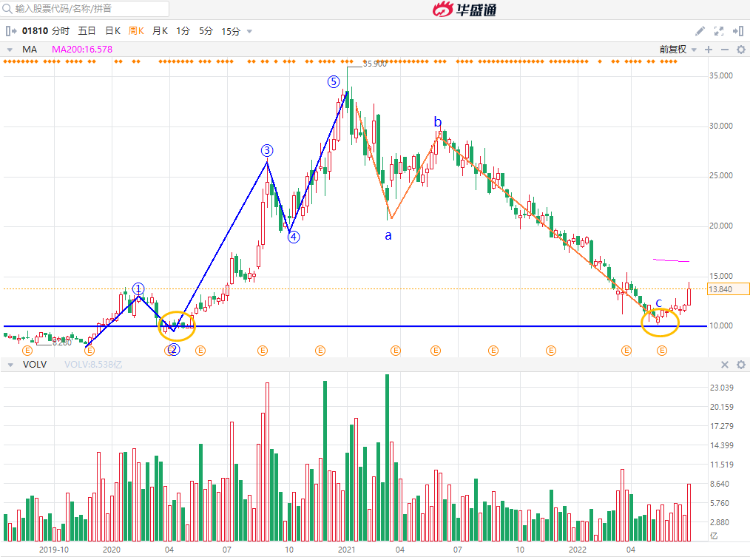The width and height of the screenshot is (750, 557).
Task: Expand more time periods after 15分
Action: (x=249, y=31)
